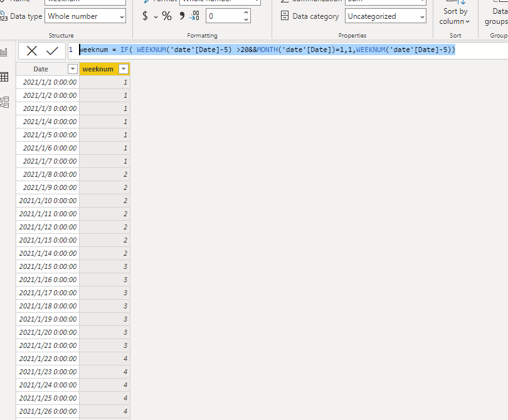This screenshot has width=508, height=420.
Task: Select the cell 2021/1/24 0:00:00
Action: coord(48,385)
